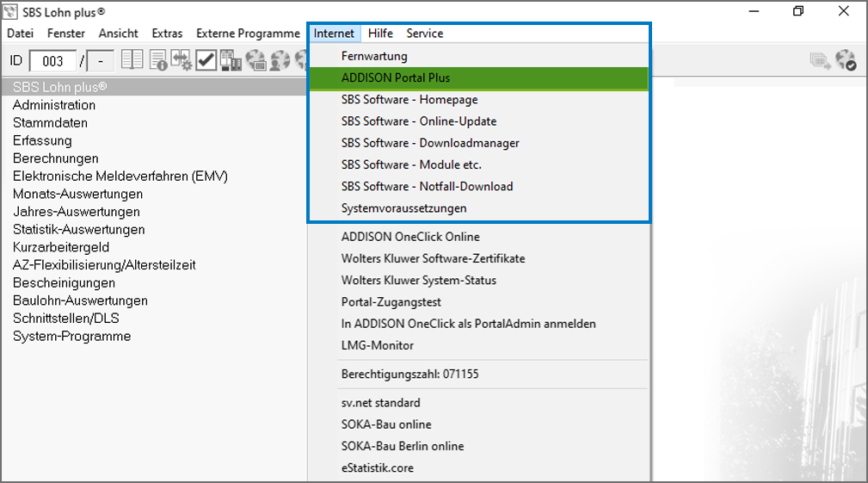
Task: Click the checkmark box toolbar icon
Action: (206, 60)
